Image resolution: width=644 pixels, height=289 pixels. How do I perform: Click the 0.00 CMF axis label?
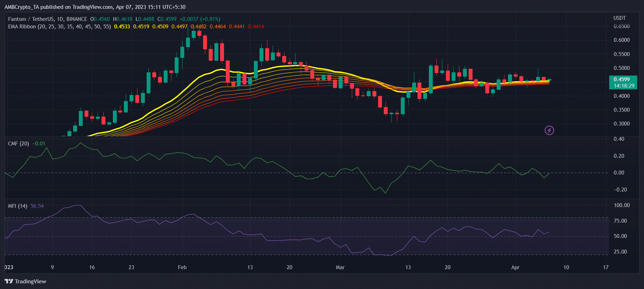(619, 173)
